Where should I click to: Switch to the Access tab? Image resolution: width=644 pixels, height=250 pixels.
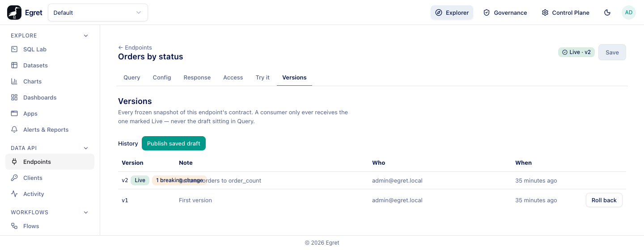tap(233, 78)
